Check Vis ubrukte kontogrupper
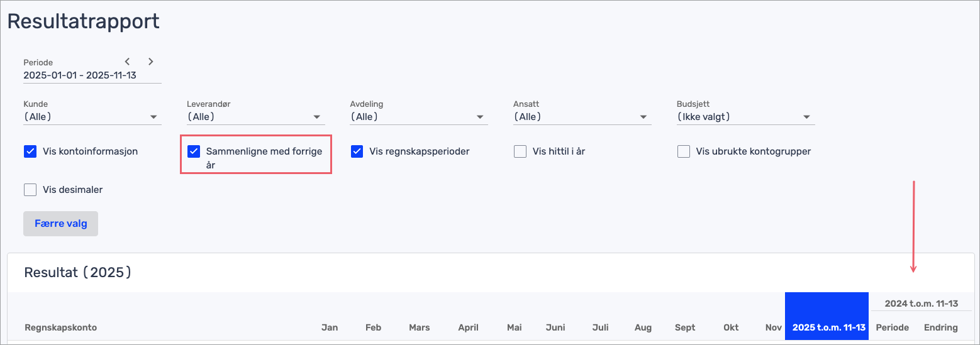Image resolution: width=980 pixels, height=345 pixels. (x=684, y=151)
